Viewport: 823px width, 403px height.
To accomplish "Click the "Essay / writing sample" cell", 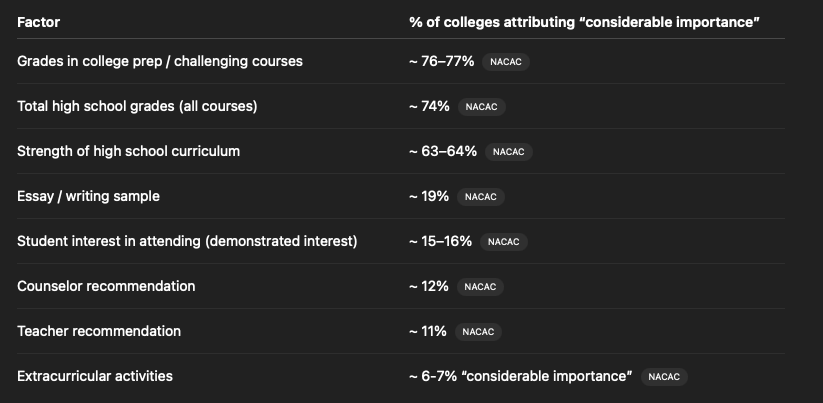I will tap(88, 196).
